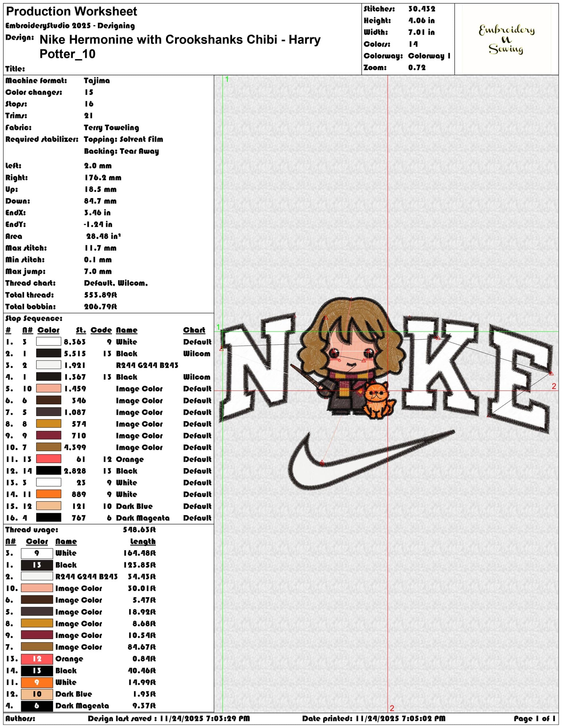Click the orange Crookshanks cat in the design
The width and height of the screenshot is (562, 728).
(x=379, y=400)
